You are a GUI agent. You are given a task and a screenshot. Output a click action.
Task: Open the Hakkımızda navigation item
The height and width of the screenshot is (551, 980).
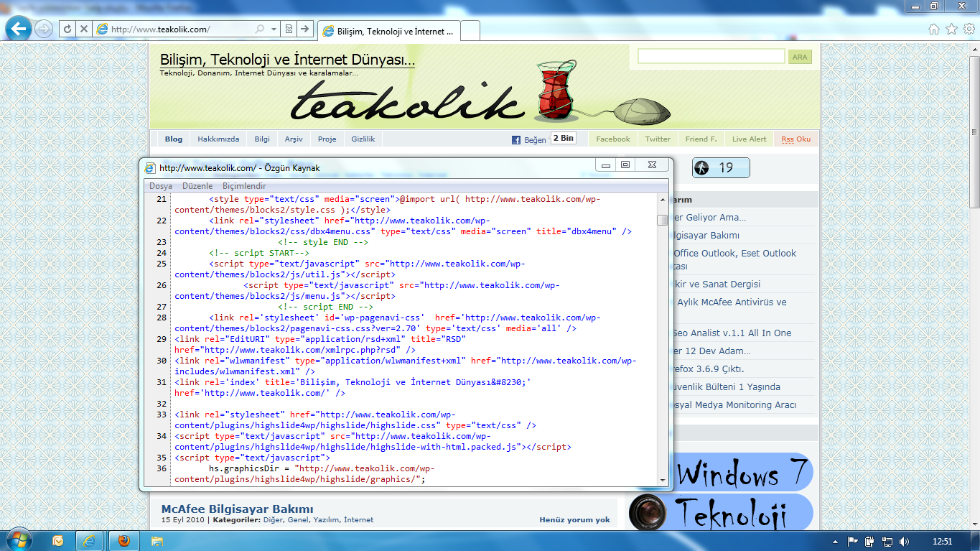pyautogui.click(x=219, y=139)
